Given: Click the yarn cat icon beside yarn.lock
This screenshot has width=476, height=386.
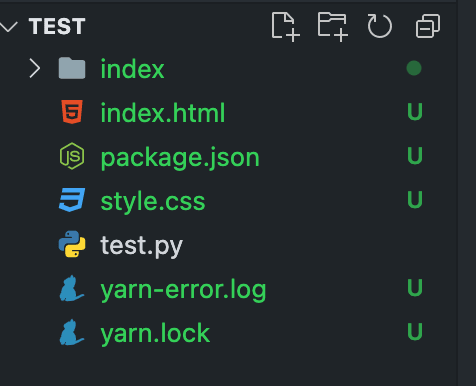Looking at the screenshot, I should [x=71, y=332].
